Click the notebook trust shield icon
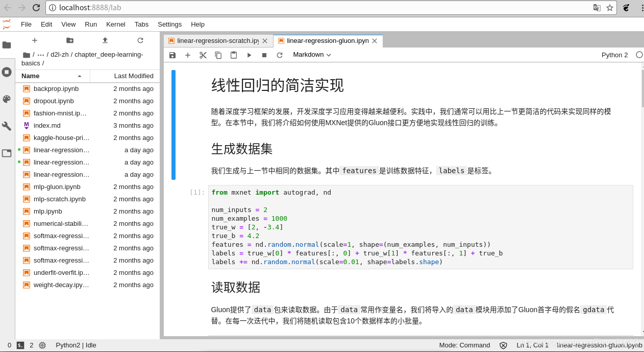Screen dimensions: 644x352 tap(503, 345)
